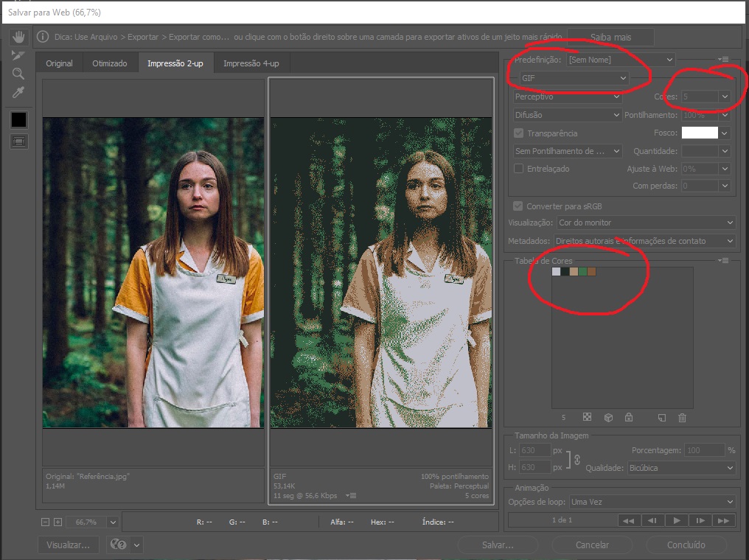Toggle the Transparência checkbox

[519, 133]
